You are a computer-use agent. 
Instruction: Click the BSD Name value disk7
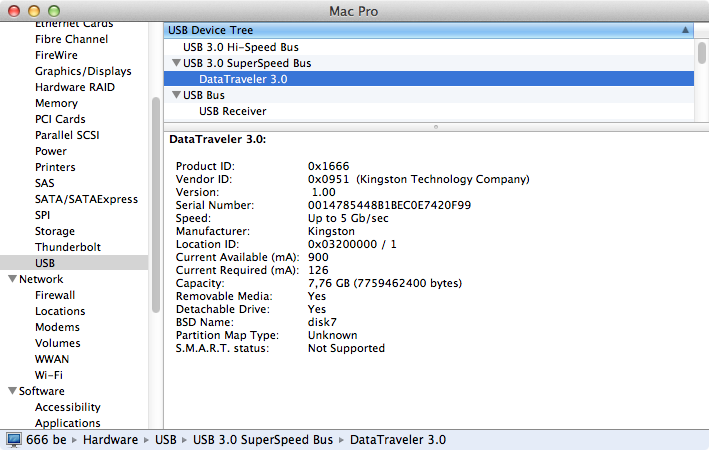tap(322, 322)
